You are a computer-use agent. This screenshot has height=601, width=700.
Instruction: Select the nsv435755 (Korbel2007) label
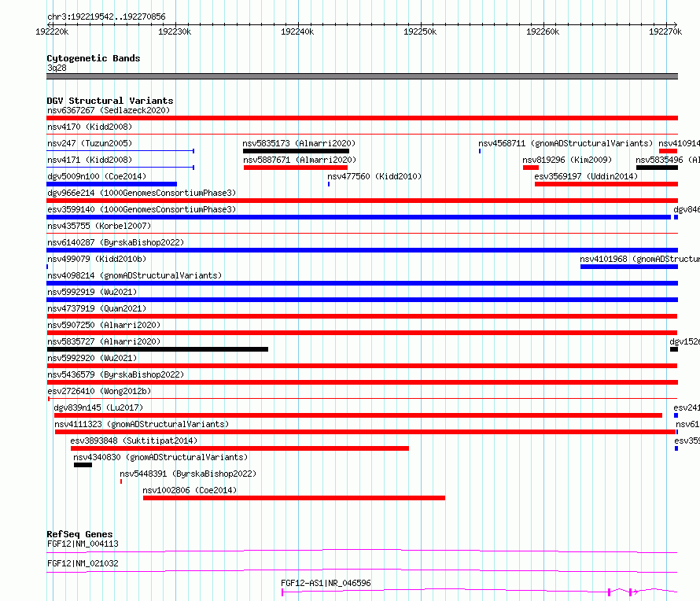(x=99, y=226)
